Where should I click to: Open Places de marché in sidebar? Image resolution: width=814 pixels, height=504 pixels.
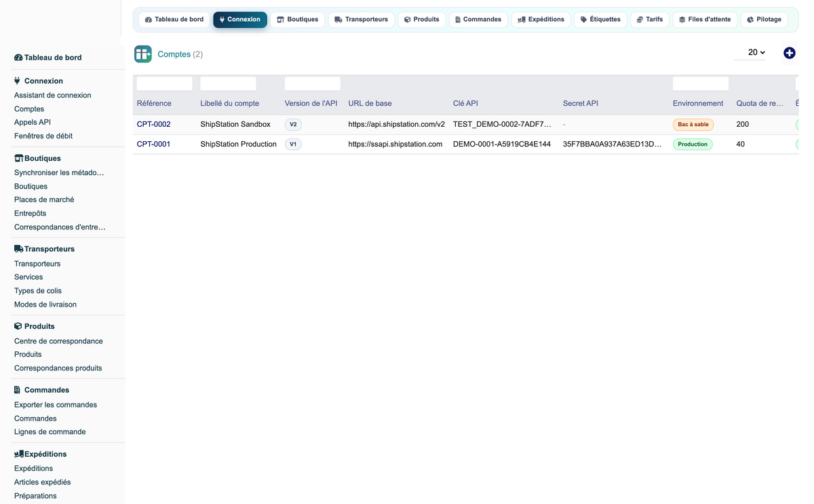point(44,200)
